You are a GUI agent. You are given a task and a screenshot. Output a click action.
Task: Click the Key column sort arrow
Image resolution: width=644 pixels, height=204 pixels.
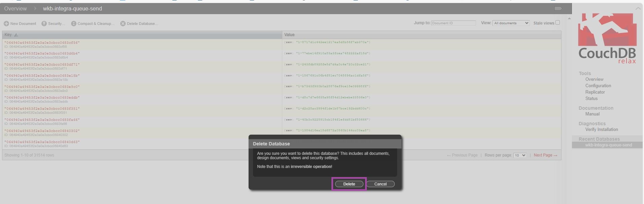pyautogui.click(x=16, y=35)
